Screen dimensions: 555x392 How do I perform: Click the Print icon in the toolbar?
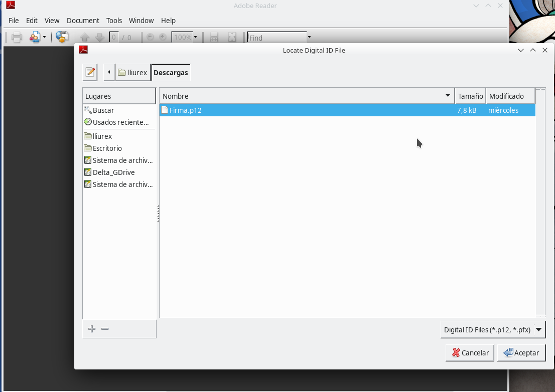17,37
